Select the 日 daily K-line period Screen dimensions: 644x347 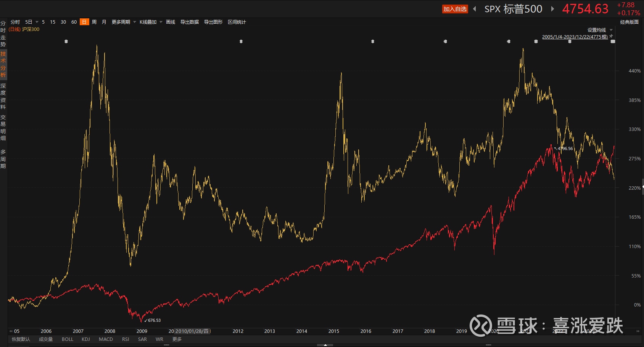click(x=84, y=22)
